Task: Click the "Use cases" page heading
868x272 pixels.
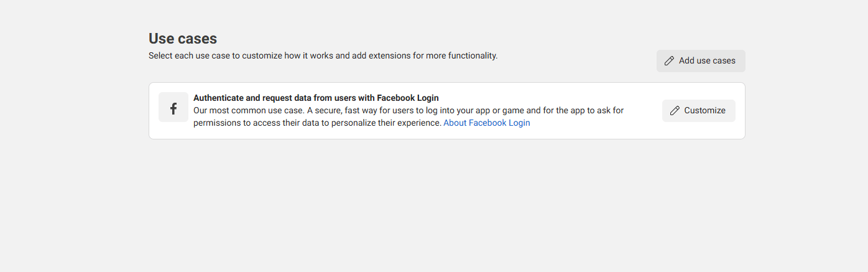Action: [x=183, y=39]
